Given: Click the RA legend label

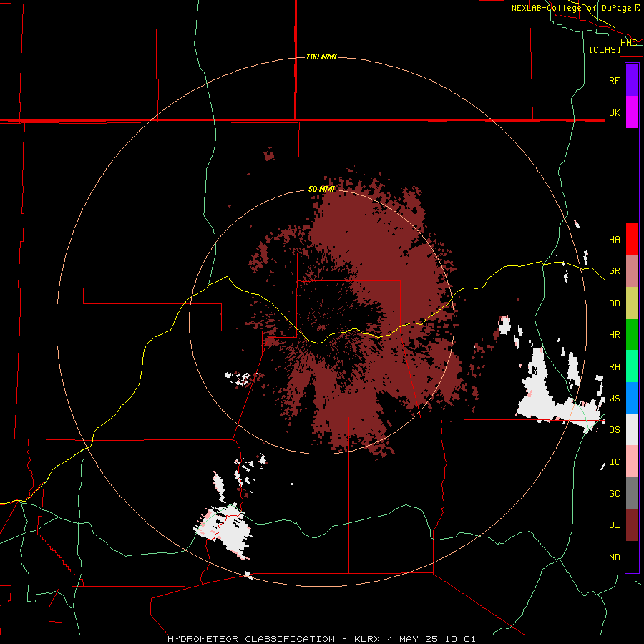Looking at the screenshot, I should (614, 367).
